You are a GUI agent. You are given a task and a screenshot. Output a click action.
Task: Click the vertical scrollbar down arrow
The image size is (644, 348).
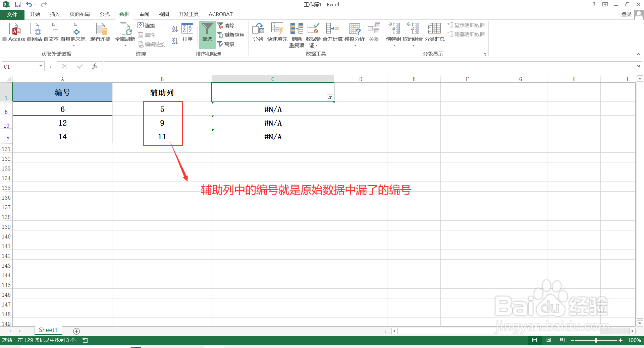tap(640, 324)
